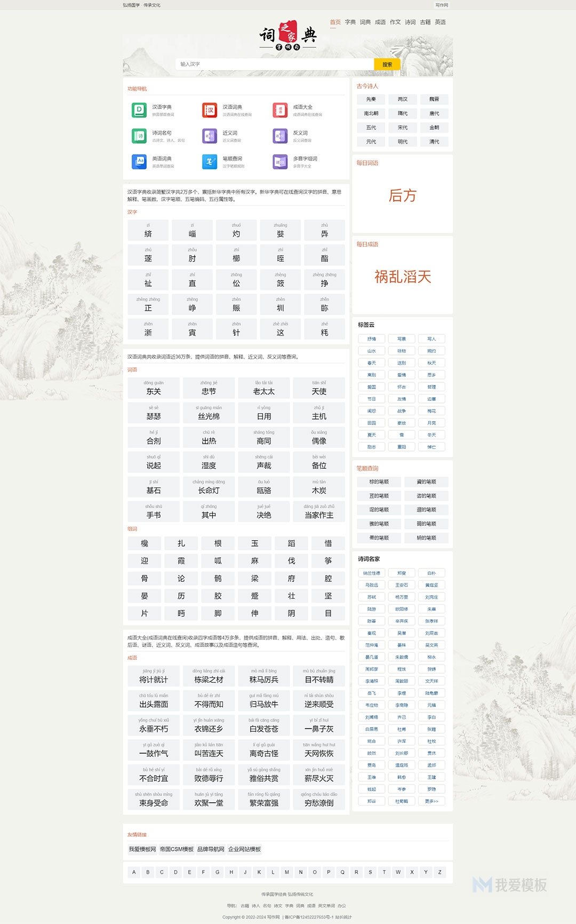Click the yellow 搜索 button
The image size is (576, 924).
tap(387, 64)
